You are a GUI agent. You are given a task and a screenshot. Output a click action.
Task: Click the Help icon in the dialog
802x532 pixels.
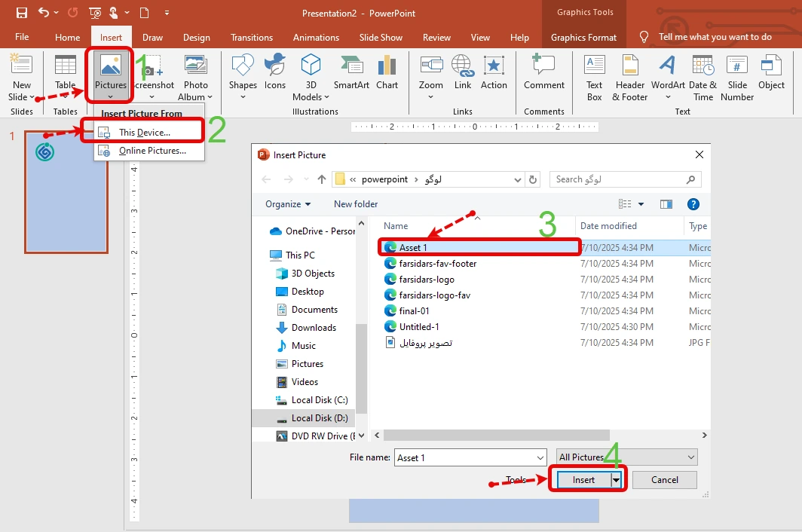pos(693,204)
